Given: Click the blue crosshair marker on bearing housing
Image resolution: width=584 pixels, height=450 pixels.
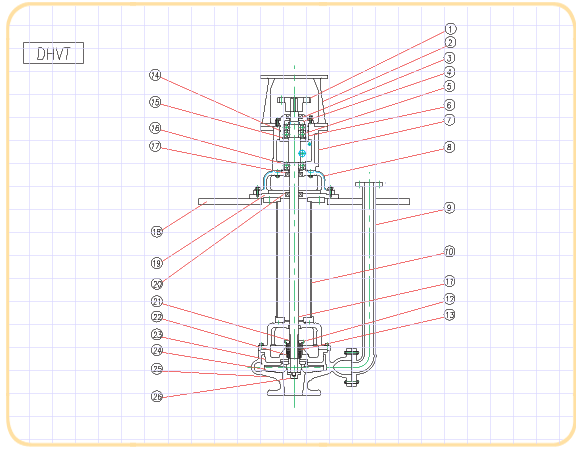Looking at the screenshot, I should point(302,153).
